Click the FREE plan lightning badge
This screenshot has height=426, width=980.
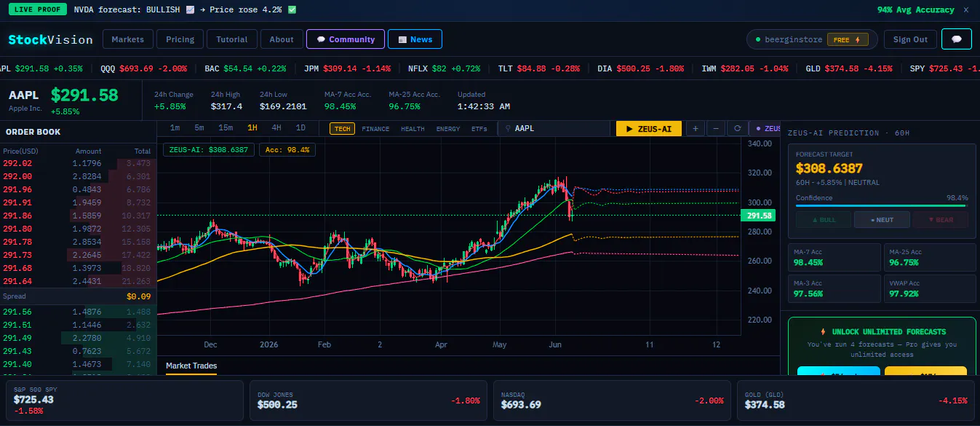click(848, 39)
